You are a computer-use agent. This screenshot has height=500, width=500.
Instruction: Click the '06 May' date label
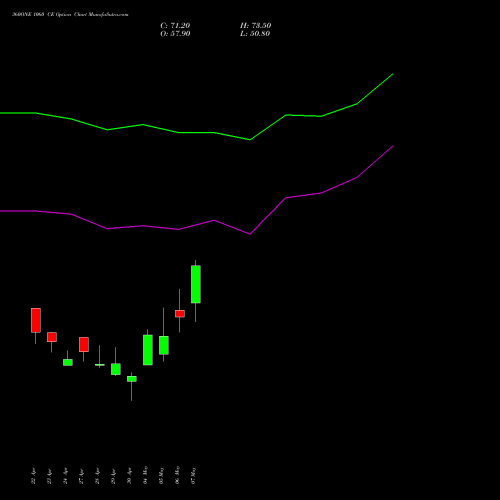(177, 475)
